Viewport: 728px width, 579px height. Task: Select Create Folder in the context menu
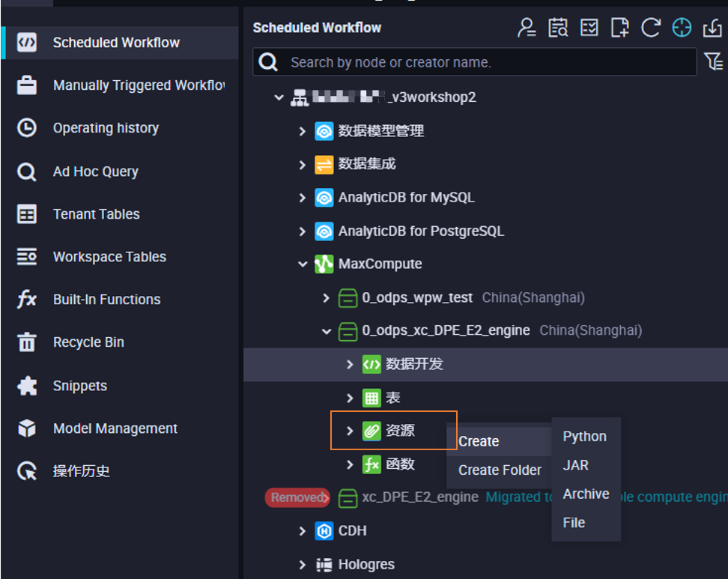499,470
